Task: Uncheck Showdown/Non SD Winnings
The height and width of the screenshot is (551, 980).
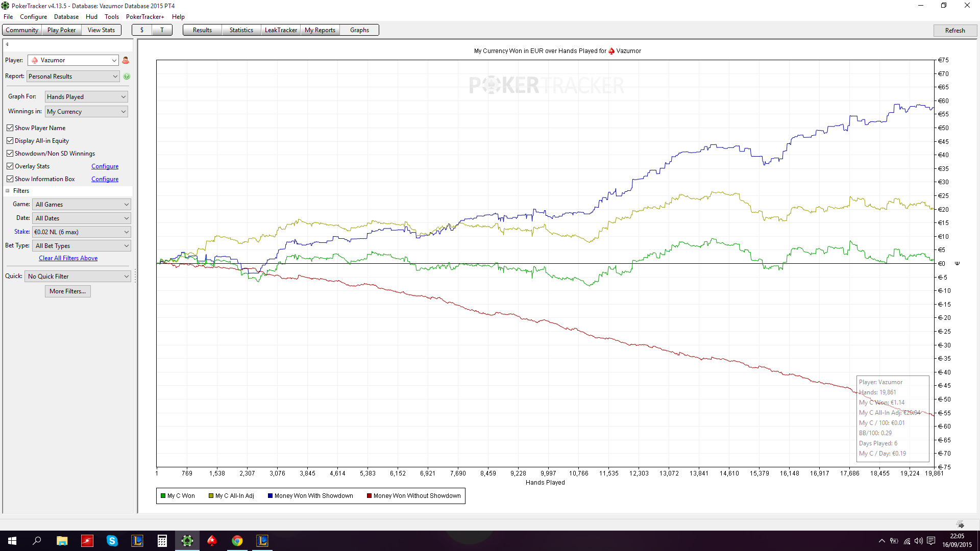Action: 10,153
